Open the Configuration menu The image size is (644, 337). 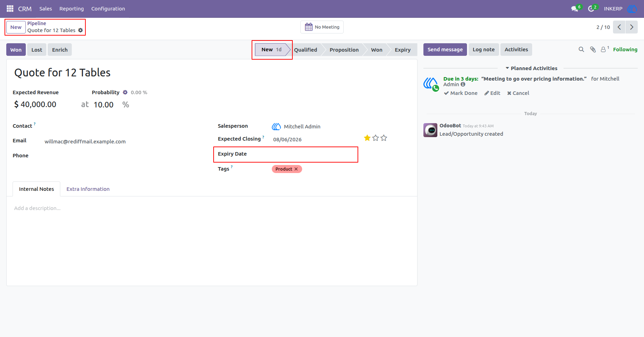click(108, 9)
